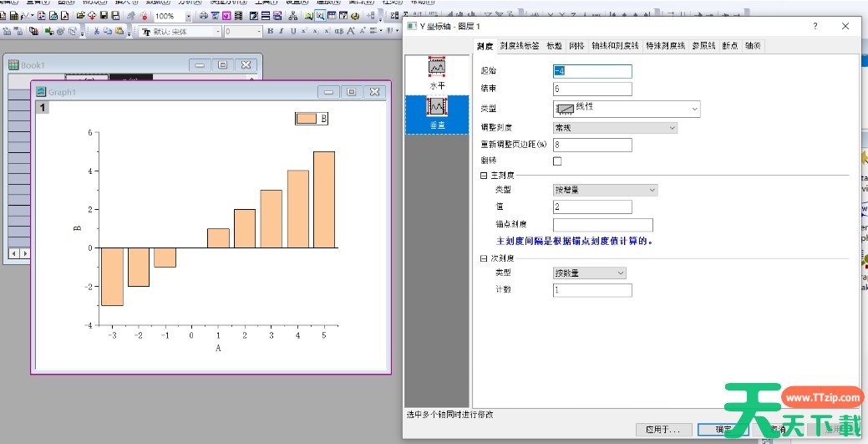Switch to the 轴线和刻度线 tab
Screen dimensions: 868x444
(x=615, y=46)
